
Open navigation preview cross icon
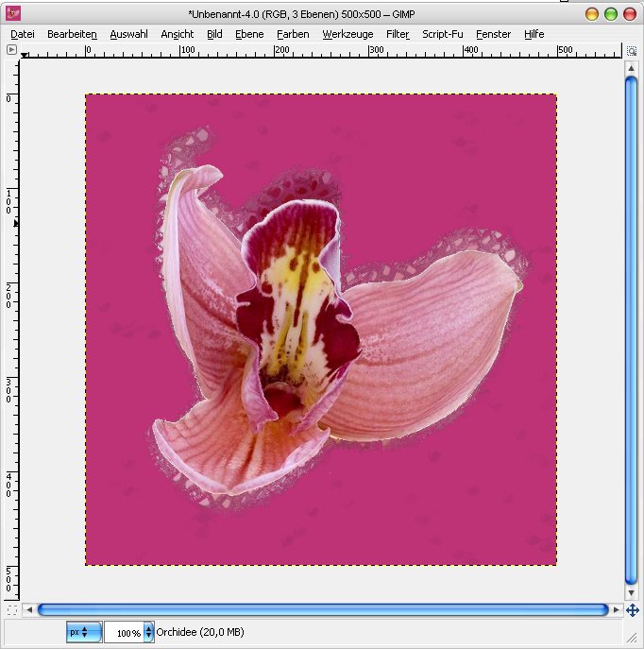(633, 610)
